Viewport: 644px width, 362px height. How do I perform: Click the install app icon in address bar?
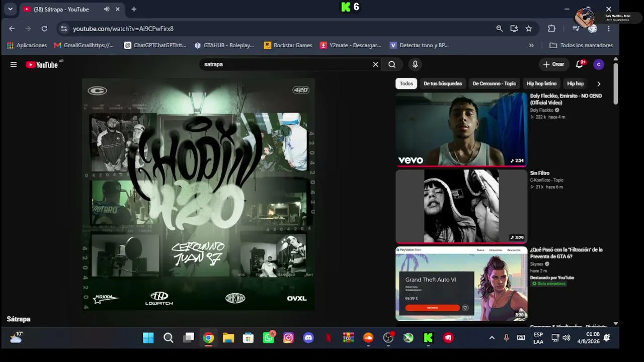(514, 29)
